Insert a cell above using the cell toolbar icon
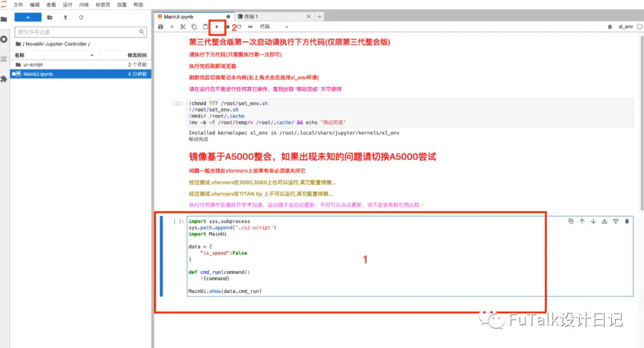This screenshot has width=644, height=348. (x=605, y=221)
